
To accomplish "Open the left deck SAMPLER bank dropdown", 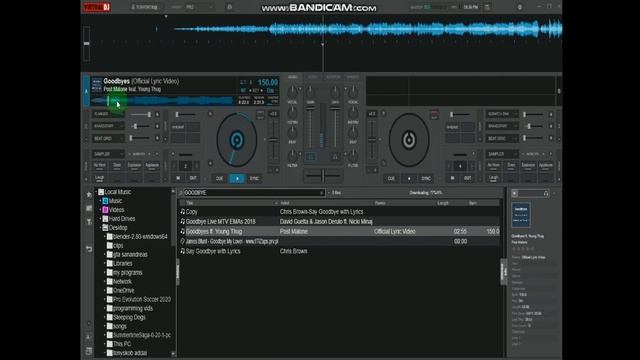I will click(108, 154).
